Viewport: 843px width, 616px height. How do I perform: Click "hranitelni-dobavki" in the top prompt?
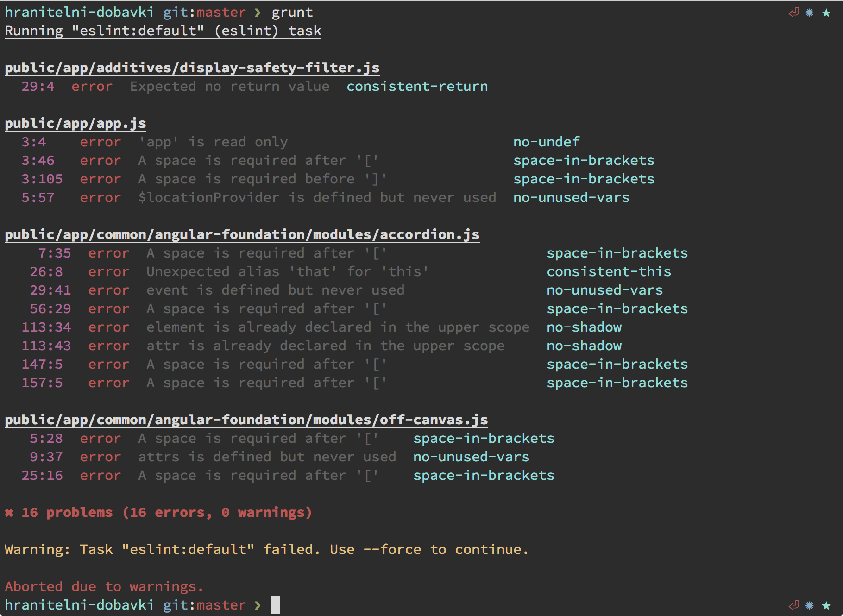point(79,13)
